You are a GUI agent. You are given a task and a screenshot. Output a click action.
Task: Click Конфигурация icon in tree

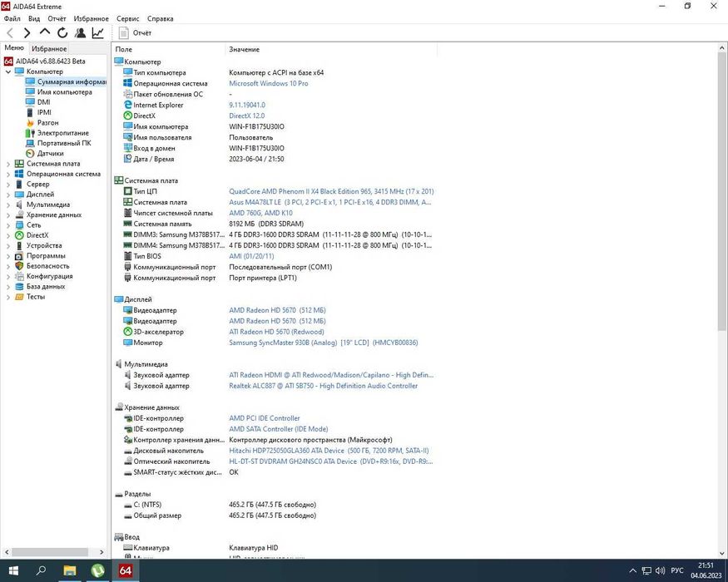[19, 276]
